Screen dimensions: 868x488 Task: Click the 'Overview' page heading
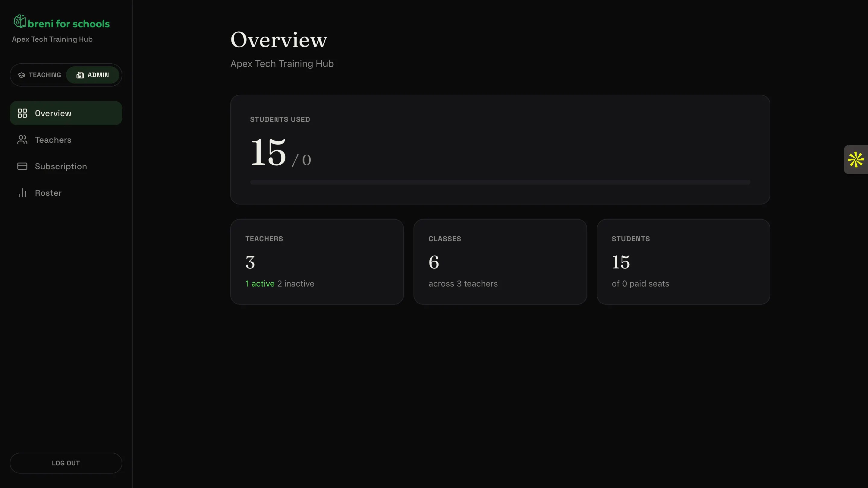279,40
